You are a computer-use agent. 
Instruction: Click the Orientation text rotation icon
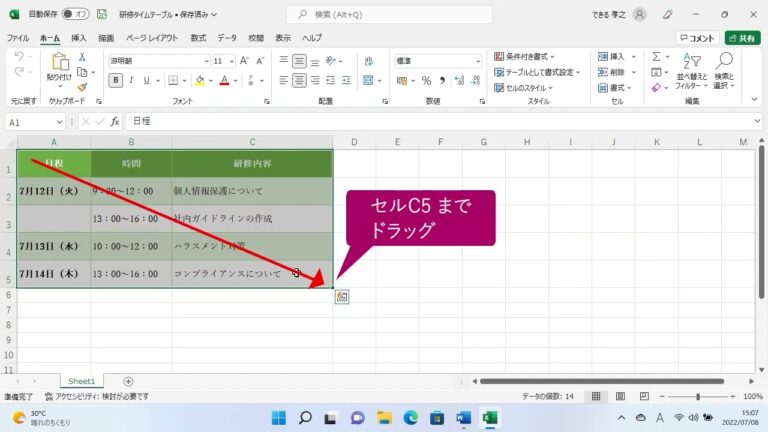(331, 61)
